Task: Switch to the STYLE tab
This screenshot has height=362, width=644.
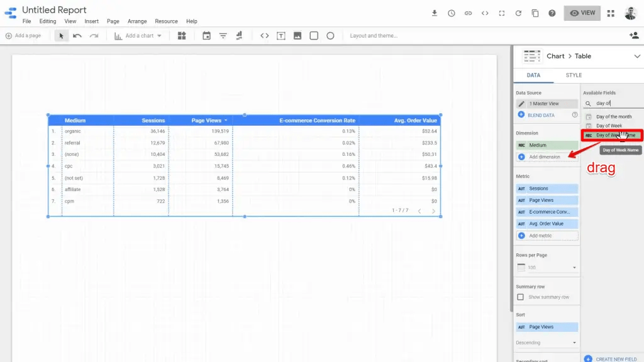Action: [573, 75]
